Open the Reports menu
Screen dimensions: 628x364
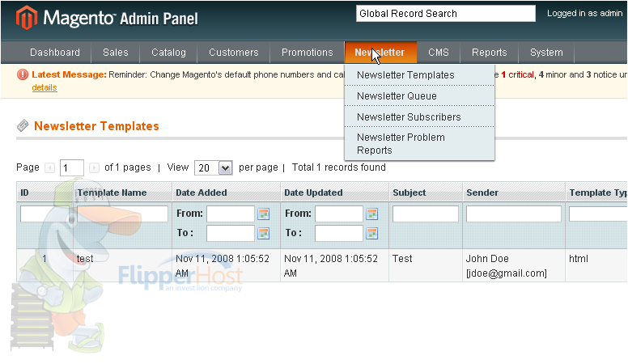tap(490, 53)
